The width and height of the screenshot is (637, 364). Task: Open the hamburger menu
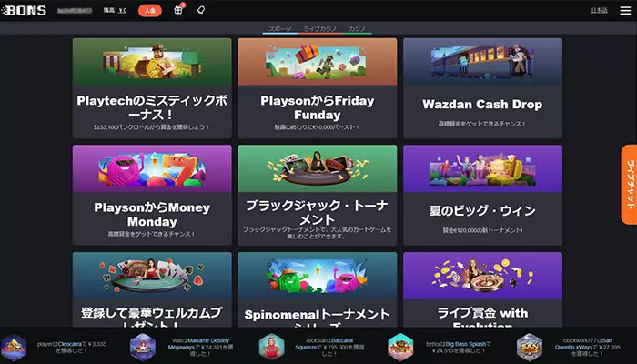[x=624, y=10]
